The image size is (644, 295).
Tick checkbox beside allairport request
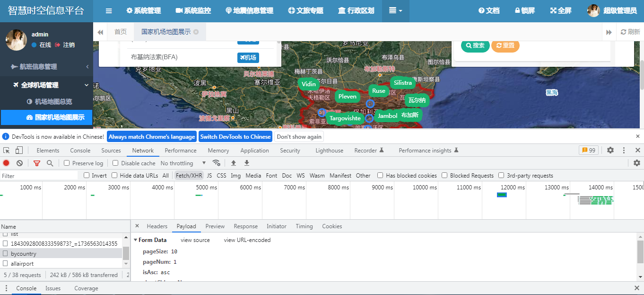coord(5,263)
